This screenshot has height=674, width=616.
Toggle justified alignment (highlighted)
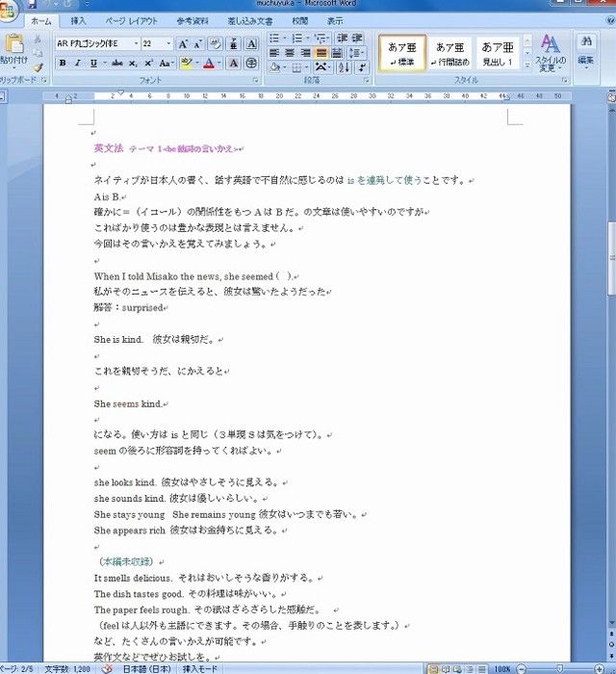point(321,53)
